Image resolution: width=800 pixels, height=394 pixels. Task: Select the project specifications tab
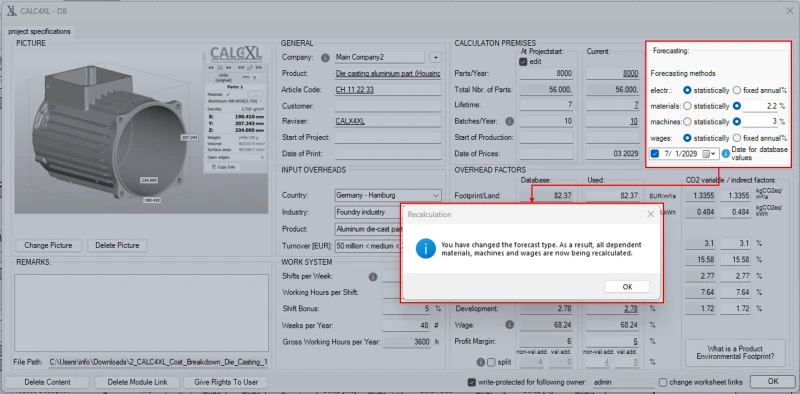click(x=39, y=32)
